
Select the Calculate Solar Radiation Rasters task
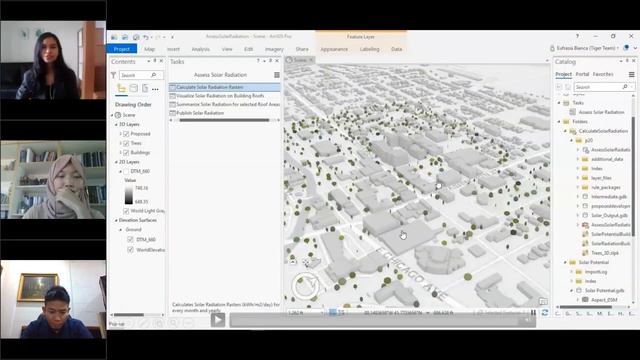(x=225, y=87)
